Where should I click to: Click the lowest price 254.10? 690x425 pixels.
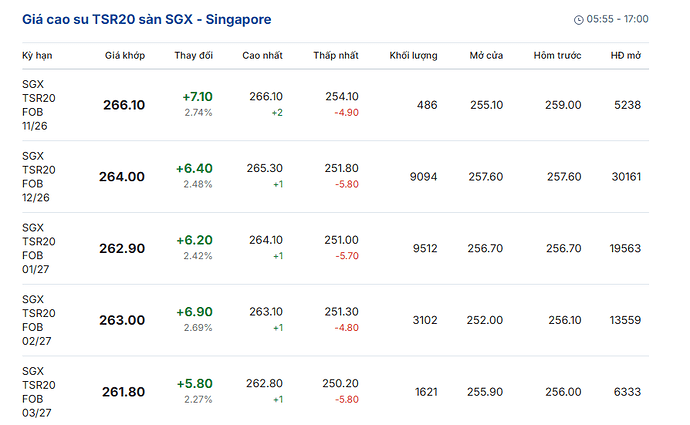342,97
